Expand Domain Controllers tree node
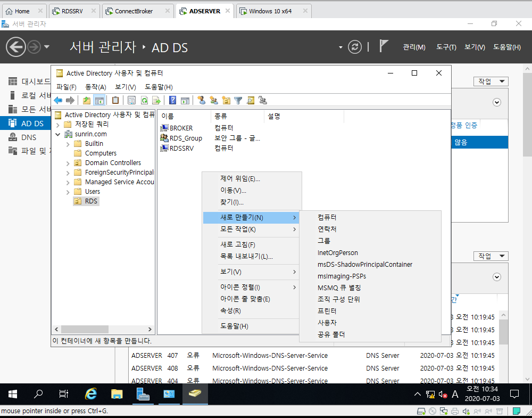 (x=68, y=163)
